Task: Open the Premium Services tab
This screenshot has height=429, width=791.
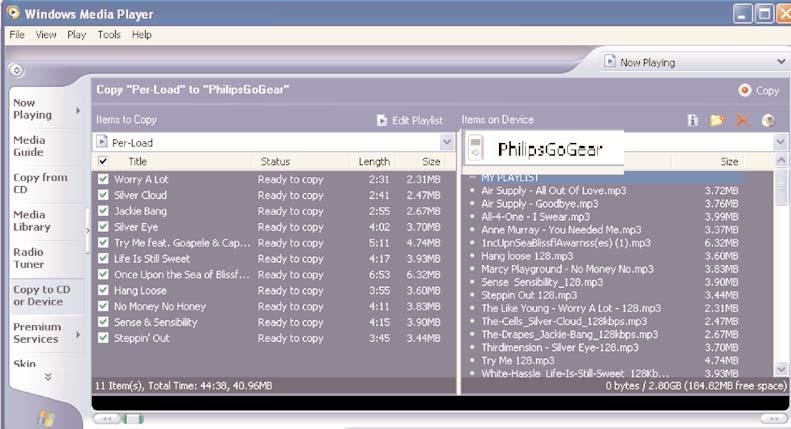Action: [45, 333]
